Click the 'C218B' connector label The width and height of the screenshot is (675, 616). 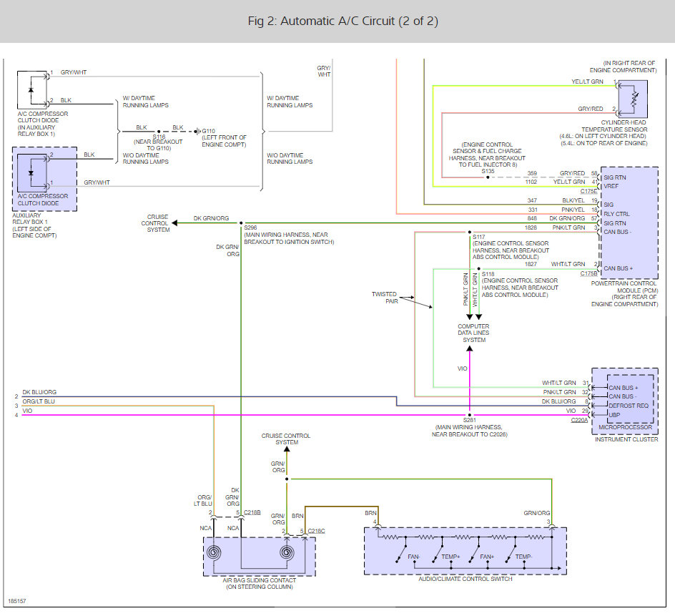click(x=252, y=512)
